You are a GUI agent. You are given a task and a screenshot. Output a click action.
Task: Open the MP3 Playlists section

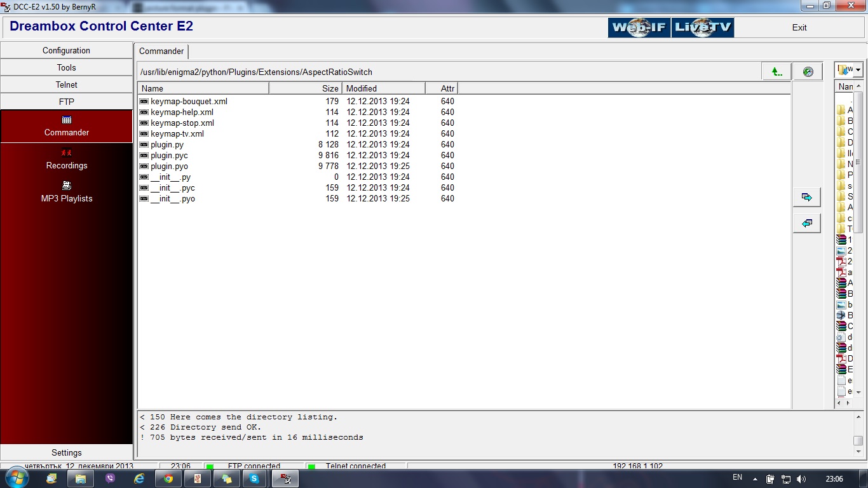click(x=67, y=193)
